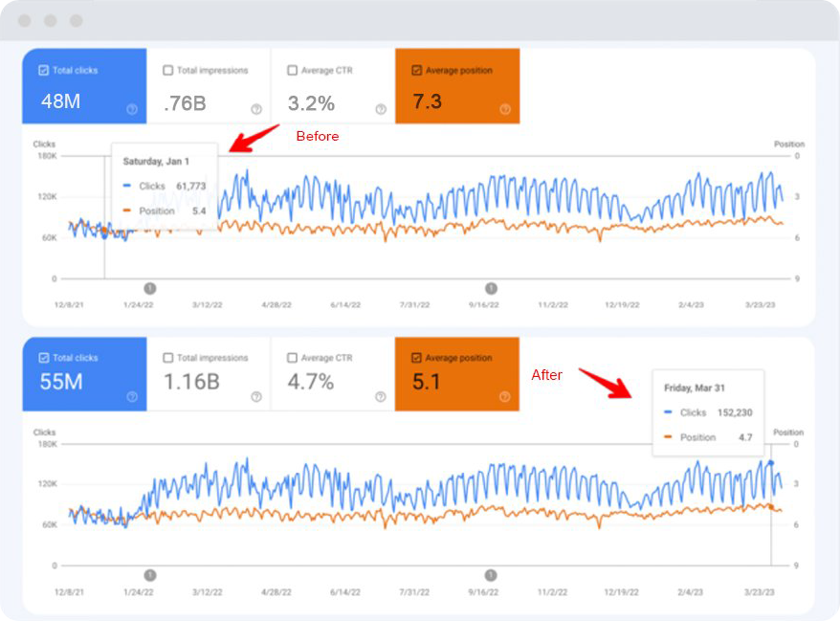Uncheck Average position checkbox in the 5.1 card

click(416, 358)
